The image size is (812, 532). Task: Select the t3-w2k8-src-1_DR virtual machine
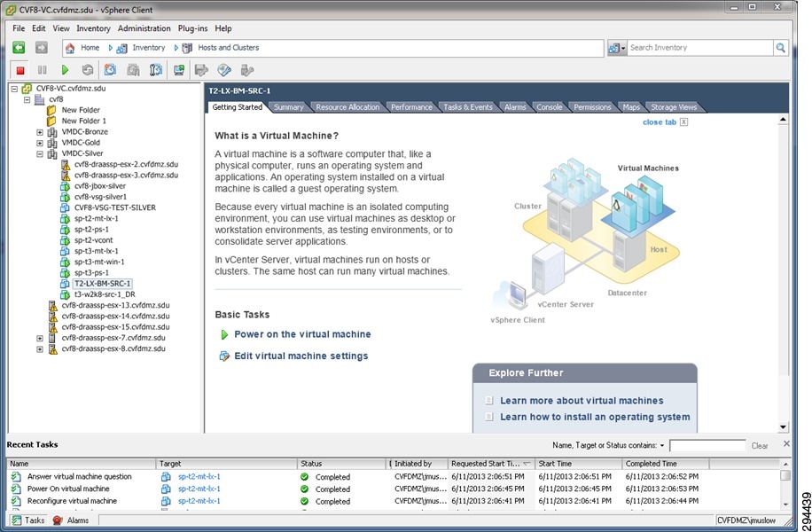point(105,294)
